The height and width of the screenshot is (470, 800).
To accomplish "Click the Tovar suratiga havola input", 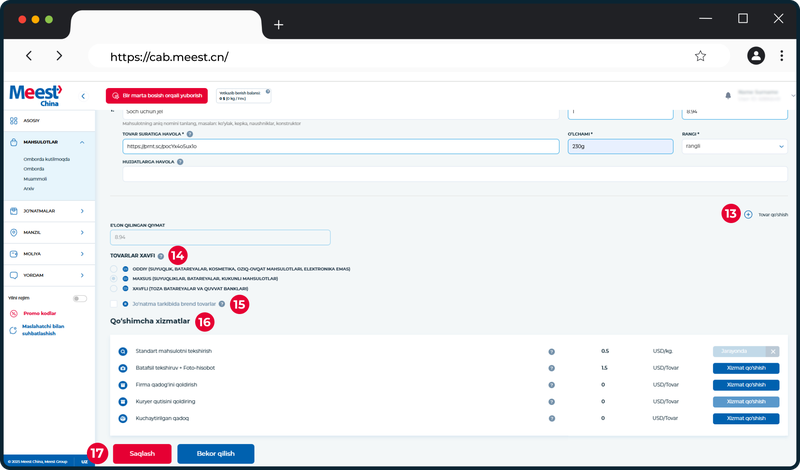I will coord(341,146).
